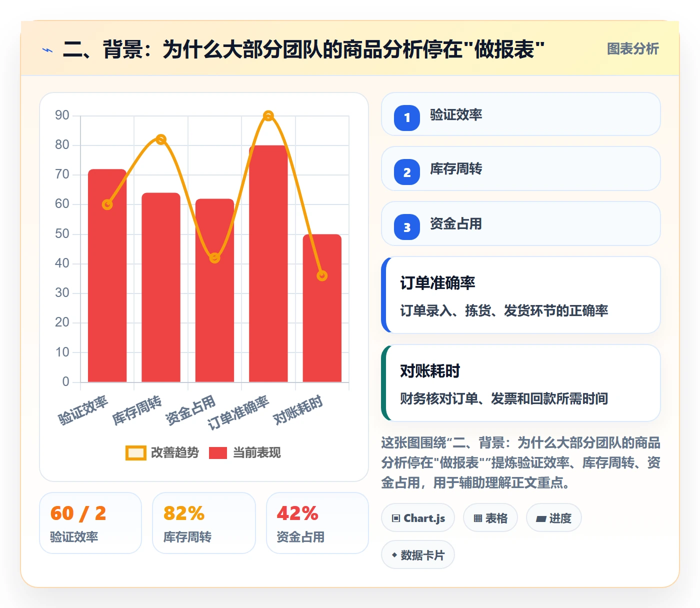The width and height of the screenshot is (700, 608).
Task: Toggle the 改善趋势 legend swatch
Action: click(135, 453)
